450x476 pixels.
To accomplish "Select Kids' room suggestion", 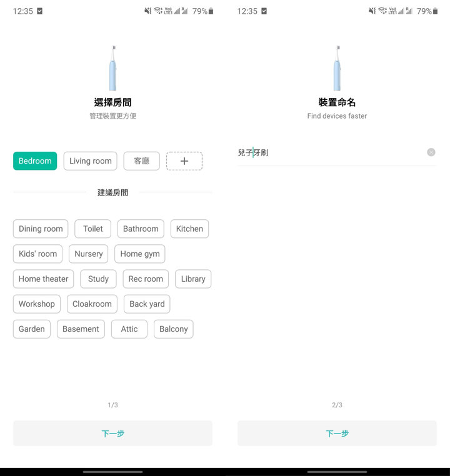I will 37,254.
